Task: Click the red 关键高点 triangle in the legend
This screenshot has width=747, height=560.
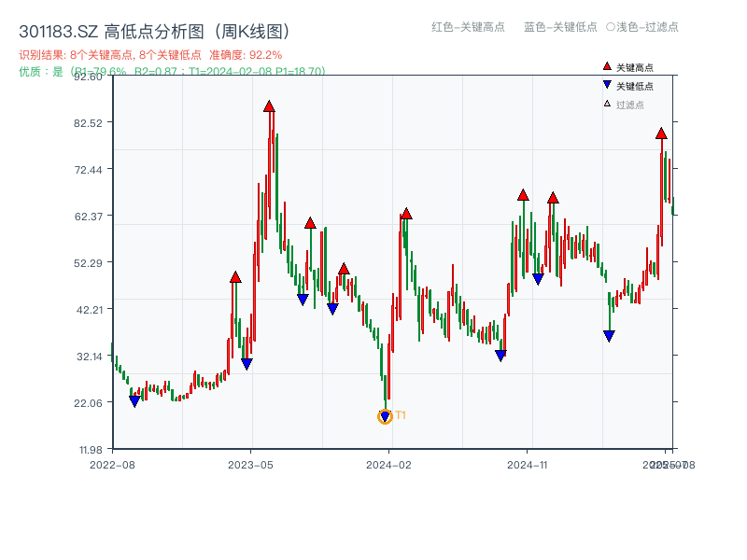Action: 605,66
